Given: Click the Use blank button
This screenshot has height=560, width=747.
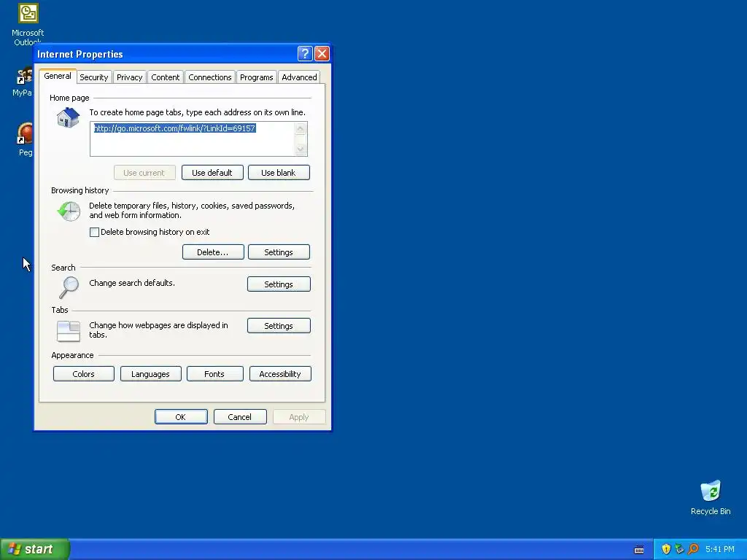Looking at the screenshot, I should click(x=279, y=173).
